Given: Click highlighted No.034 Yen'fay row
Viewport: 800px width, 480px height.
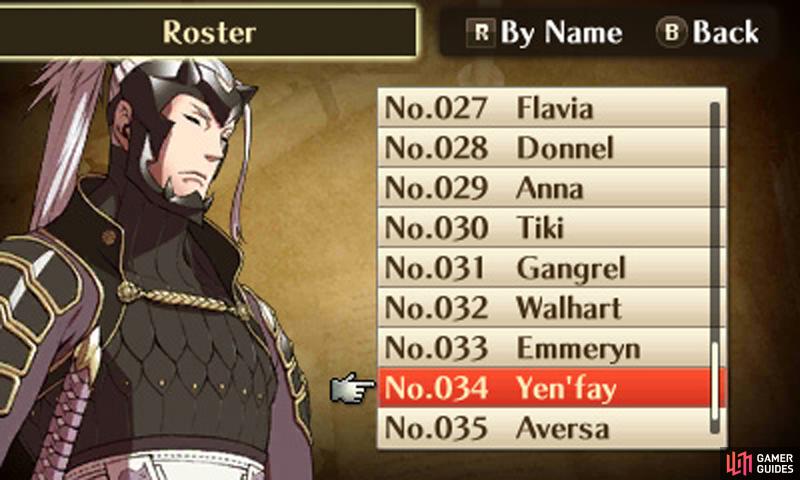Looking at the screenshot, I should click(552, 388).
